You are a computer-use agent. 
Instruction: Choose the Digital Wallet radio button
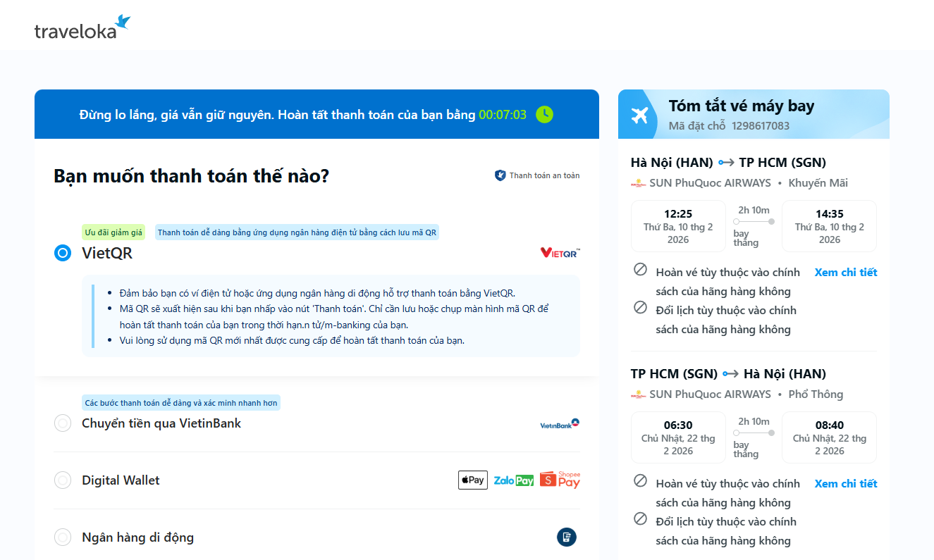[63, 480]
